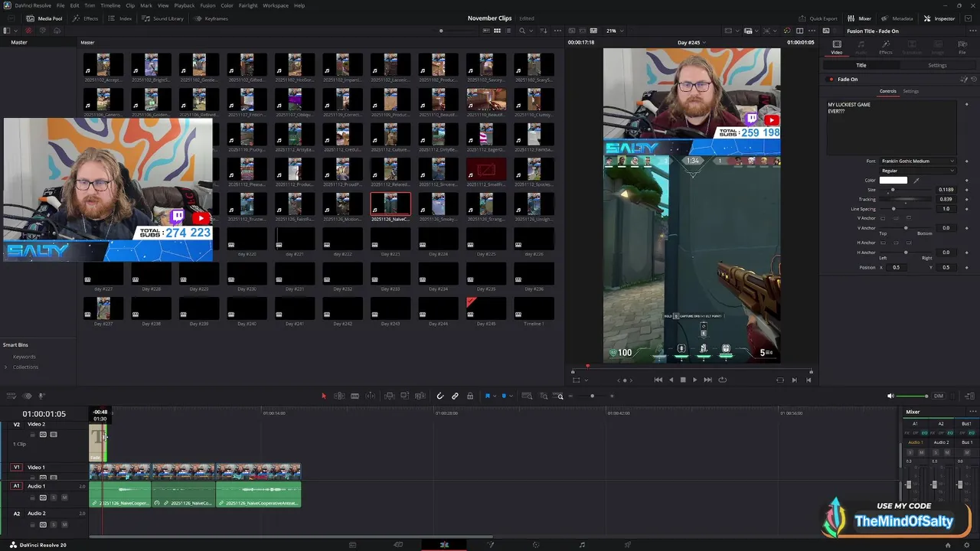The height and width of the screenshot is (551, 980).
Task: Toggle the position lock padlock icon
Action: tap(470, 396)
